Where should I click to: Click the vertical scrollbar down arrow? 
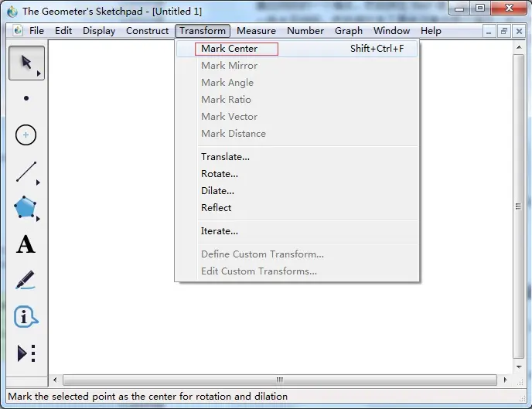point(519,367)
